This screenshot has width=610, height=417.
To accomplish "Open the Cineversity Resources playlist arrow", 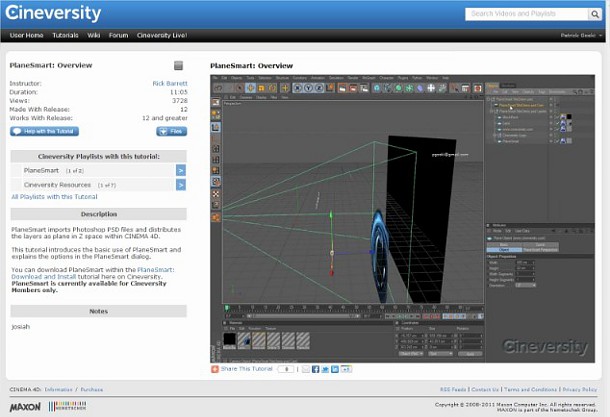I will [x=181, y=185].
